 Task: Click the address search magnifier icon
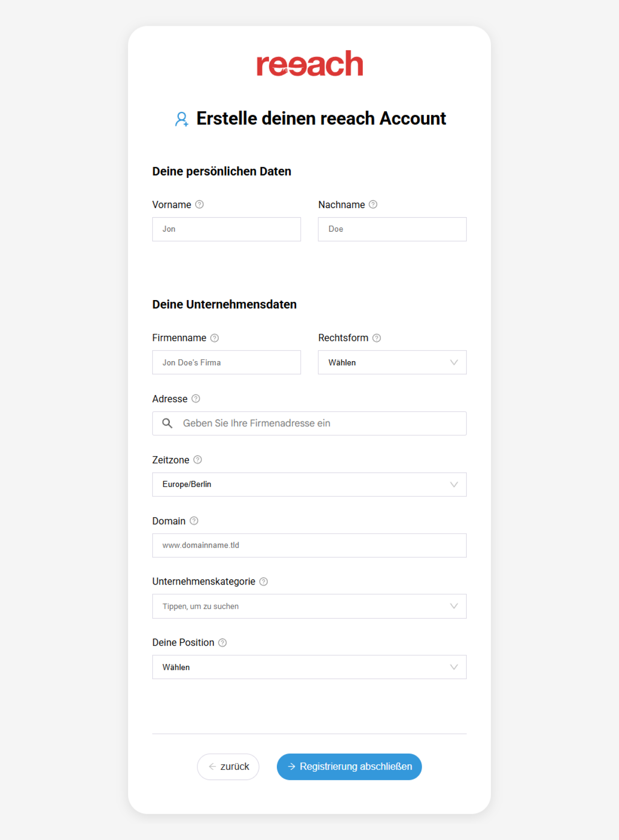tap(167, 423)
